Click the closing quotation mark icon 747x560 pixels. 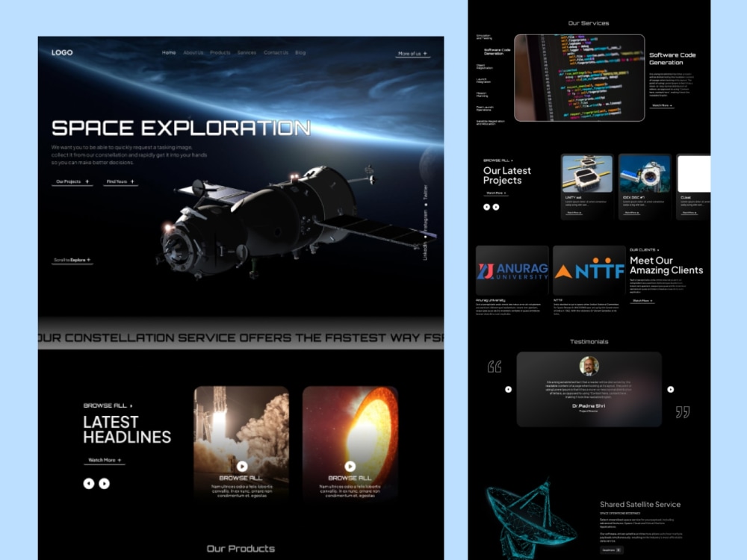click(x=683, y=412)
